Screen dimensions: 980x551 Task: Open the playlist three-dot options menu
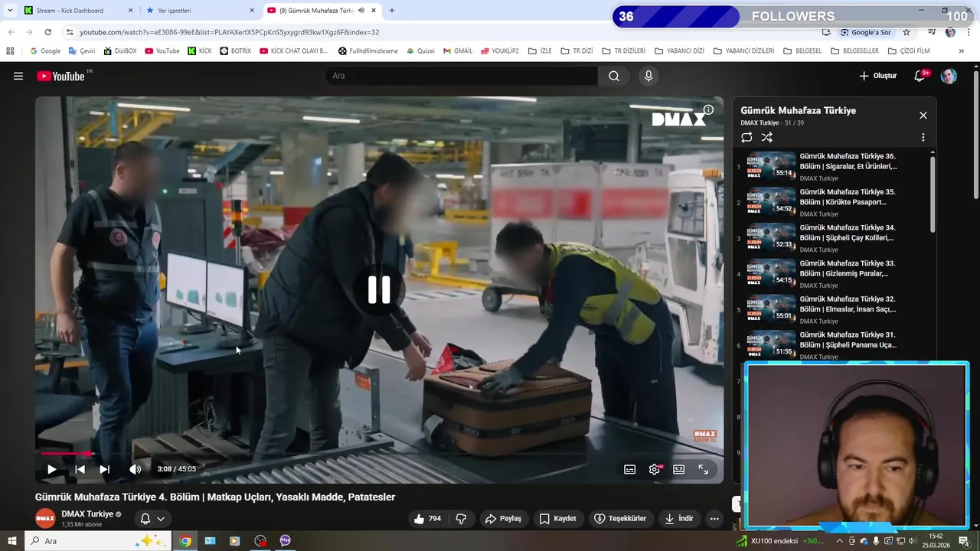[923, 138]
